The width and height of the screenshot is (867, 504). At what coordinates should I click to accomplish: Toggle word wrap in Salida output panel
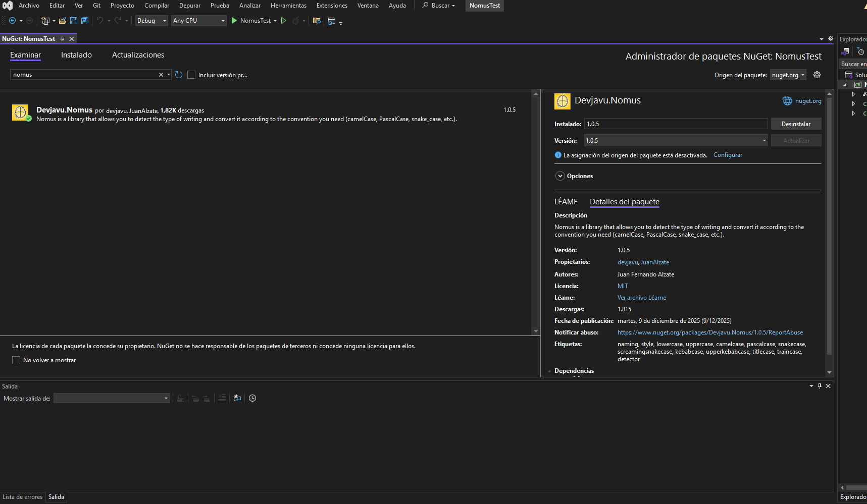[237, 398]
